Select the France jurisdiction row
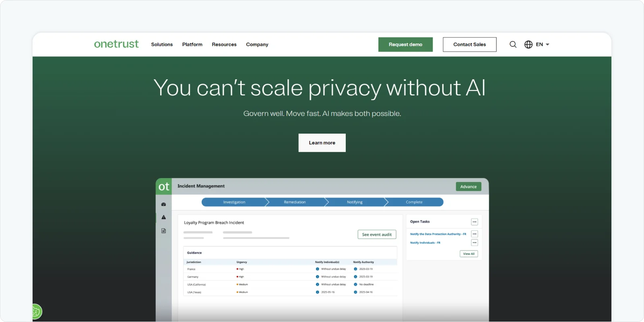The width and height of the screenshot is (644, 322). (x=290, y=269)
